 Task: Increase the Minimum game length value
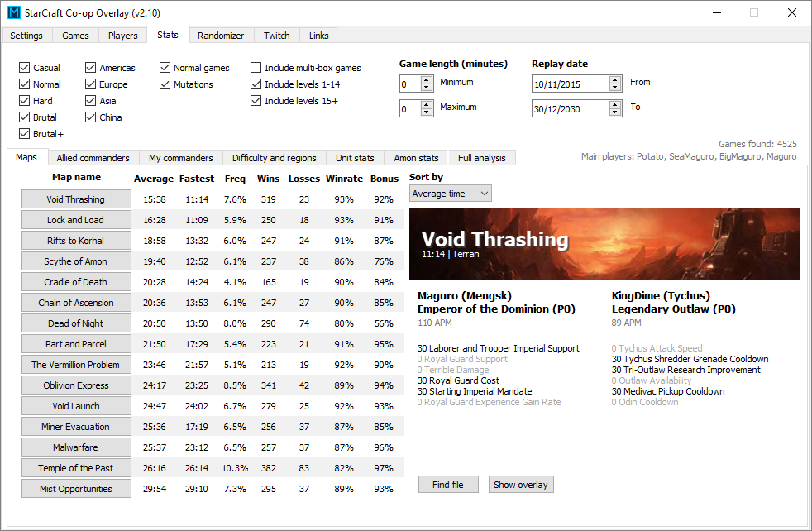(427, 79)
